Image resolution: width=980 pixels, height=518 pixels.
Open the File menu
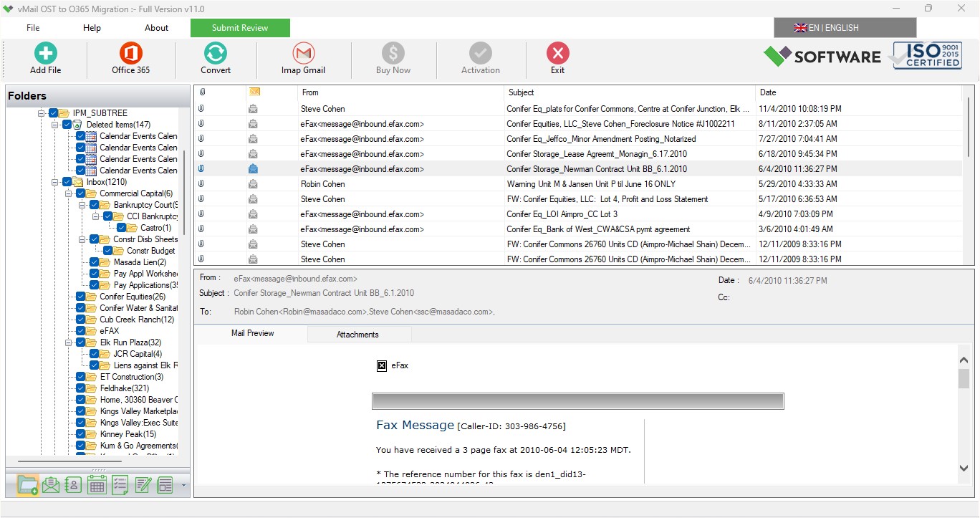click(33, 28)
